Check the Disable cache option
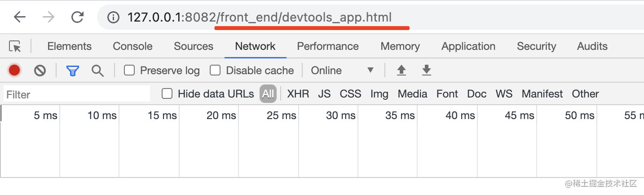 tap(216, 70)
